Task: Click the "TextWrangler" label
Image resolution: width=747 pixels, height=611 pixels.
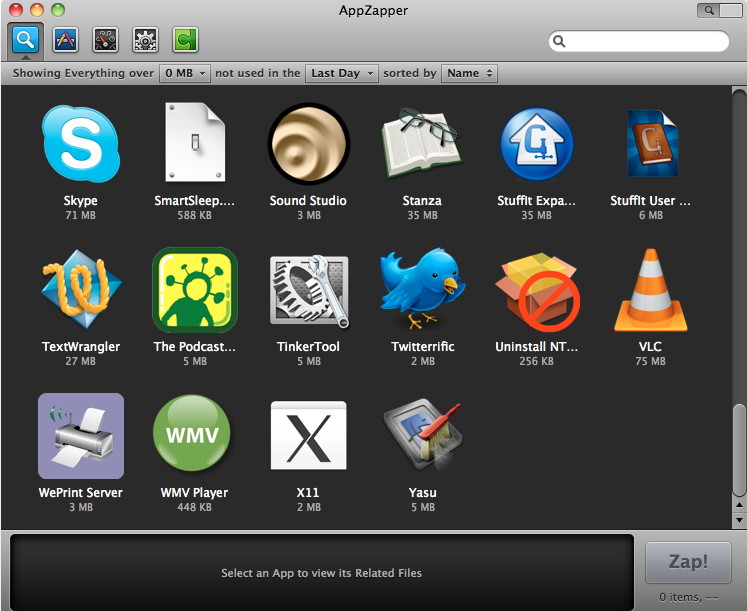Action: [81, 347]
